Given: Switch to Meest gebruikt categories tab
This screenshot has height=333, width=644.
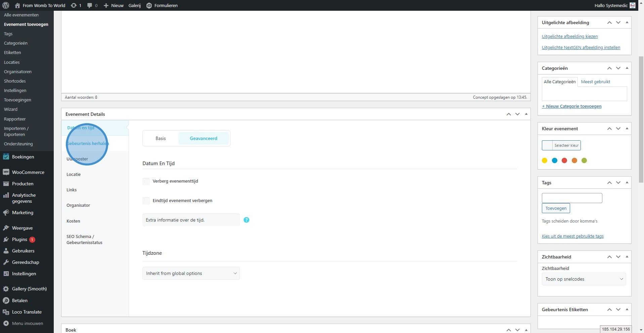Looking at the screenshot, I should pos(595,82).
